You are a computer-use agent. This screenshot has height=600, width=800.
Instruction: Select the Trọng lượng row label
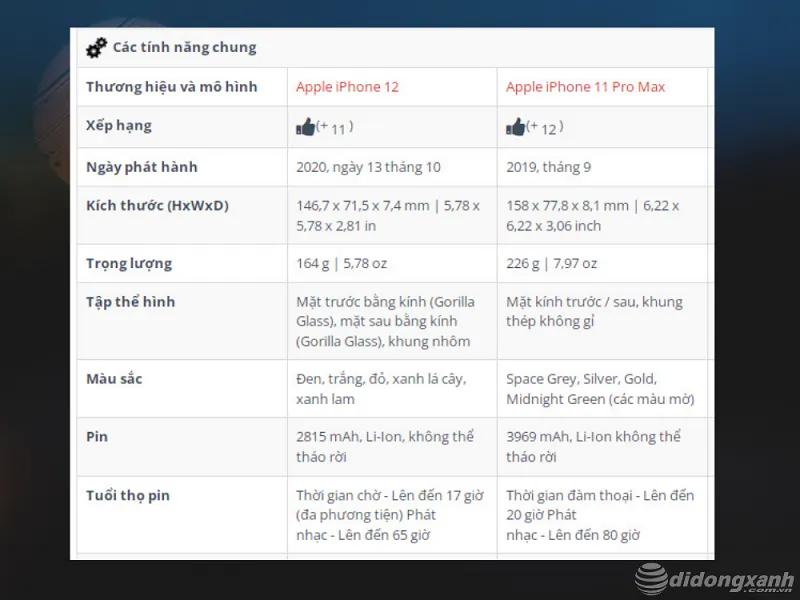(x=129, y=264)
